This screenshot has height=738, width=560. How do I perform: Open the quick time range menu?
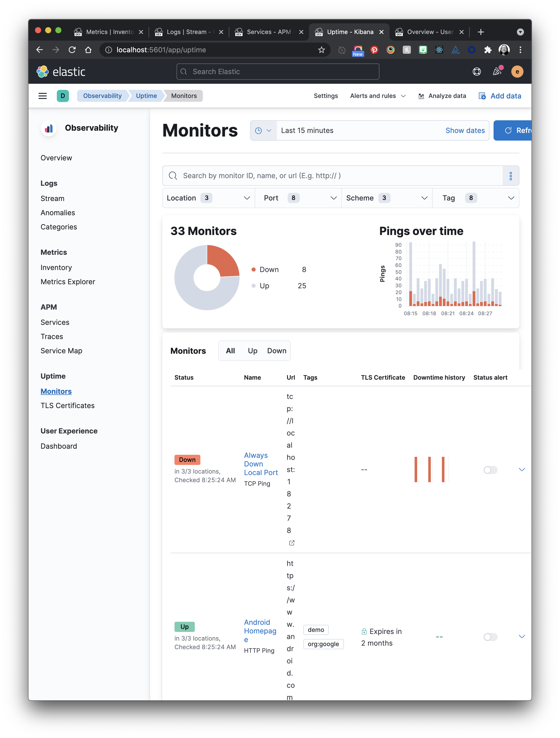(264, 130)
